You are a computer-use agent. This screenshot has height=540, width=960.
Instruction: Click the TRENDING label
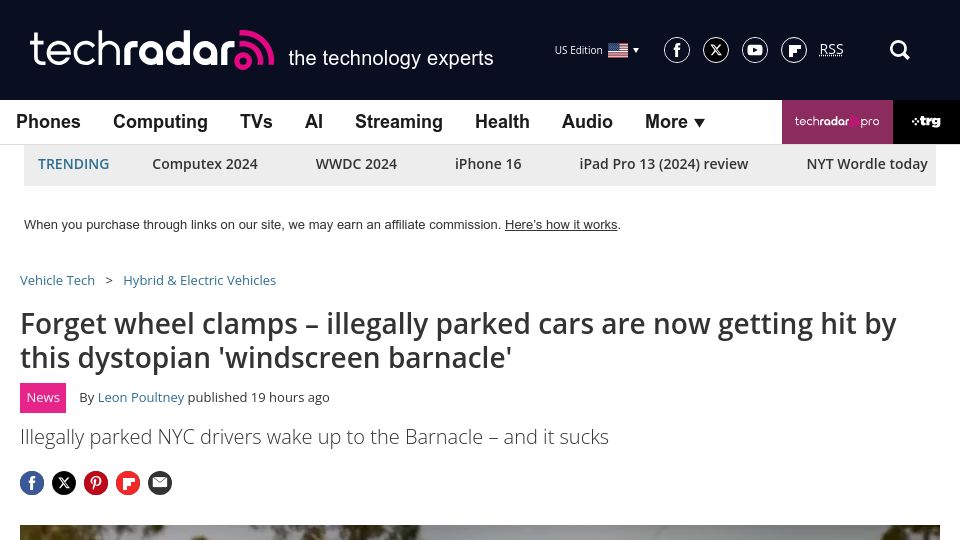[73, 164]
